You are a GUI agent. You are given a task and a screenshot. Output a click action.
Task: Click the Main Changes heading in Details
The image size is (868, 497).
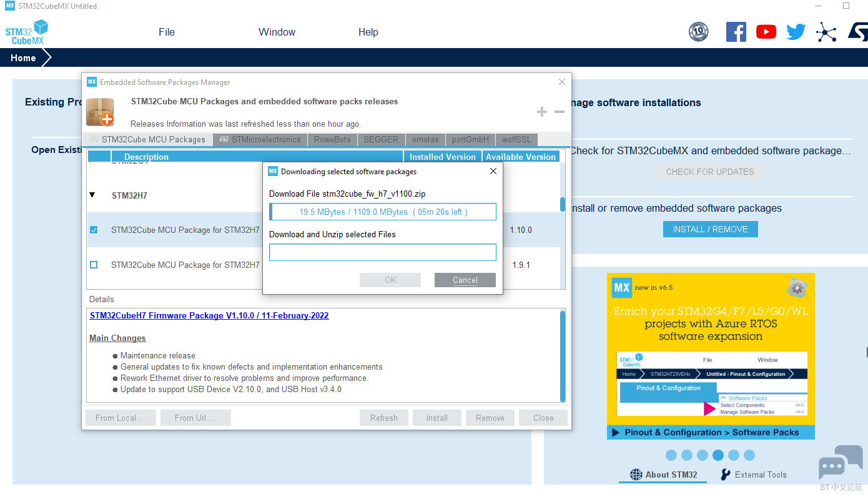pos(117,338)
